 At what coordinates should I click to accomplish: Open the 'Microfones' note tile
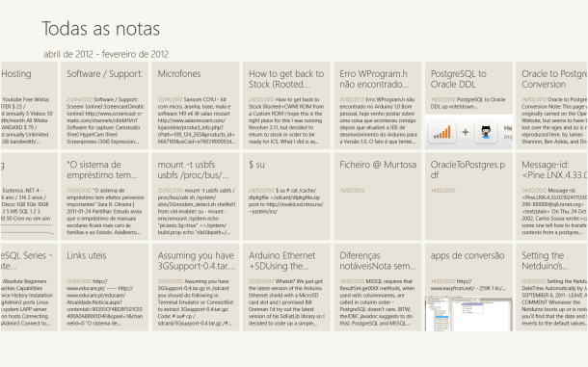click(x=196, y=105)
